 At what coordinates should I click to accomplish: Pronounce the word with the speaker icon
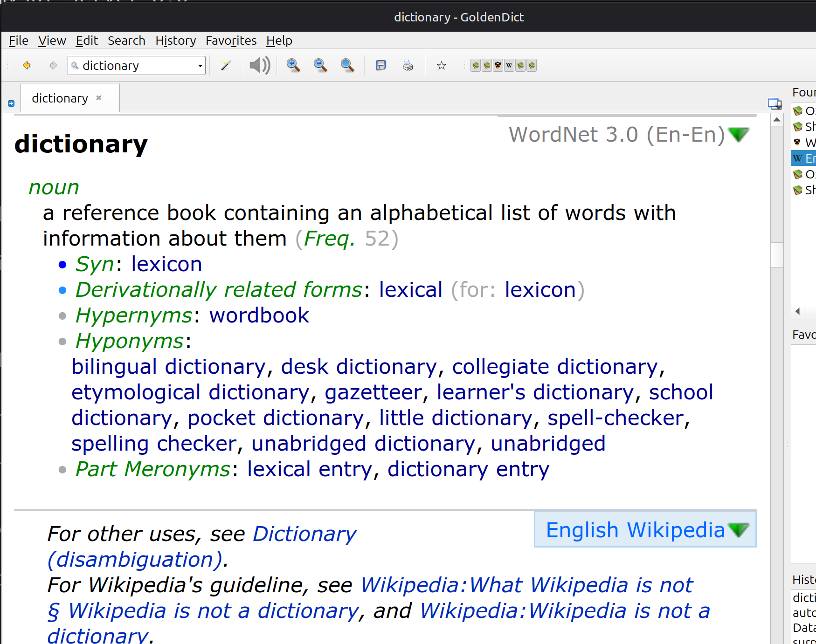coord(260,65)
